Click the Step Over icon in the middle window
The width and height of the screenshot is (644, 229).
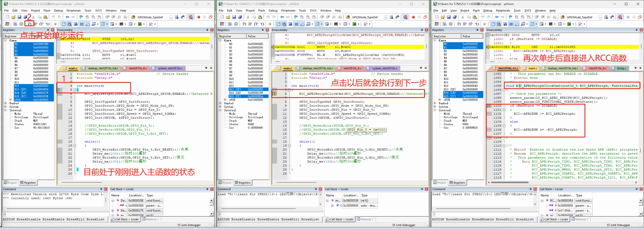[x=250, y=24]
